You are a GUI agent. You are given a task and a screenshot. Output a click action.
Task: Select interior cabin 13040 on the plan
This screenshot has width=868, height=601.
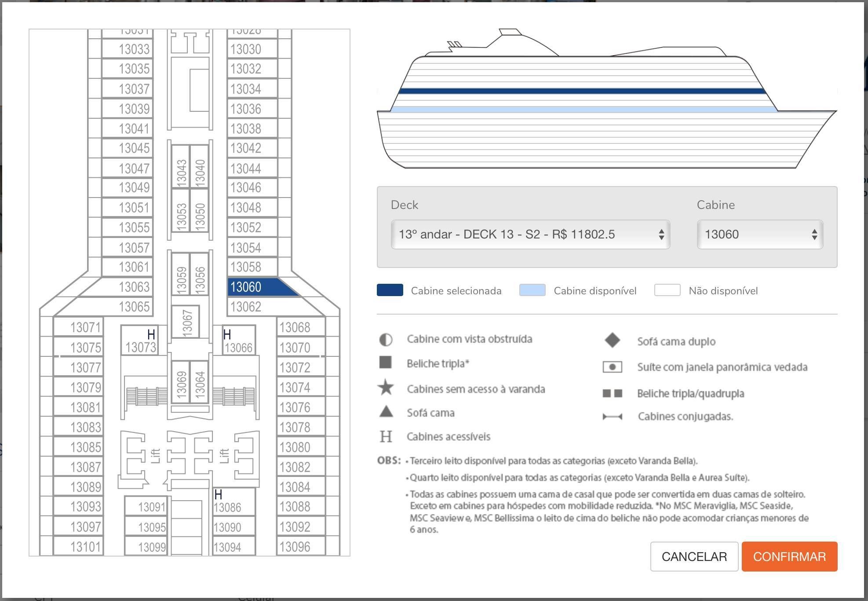(x=199, y=166)
